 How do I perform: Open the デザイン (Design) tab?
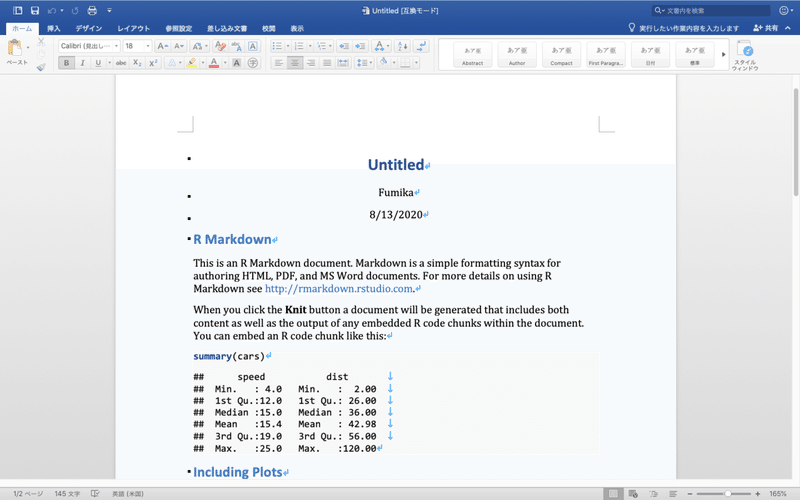pyautogui.click(x=89, y=29)
